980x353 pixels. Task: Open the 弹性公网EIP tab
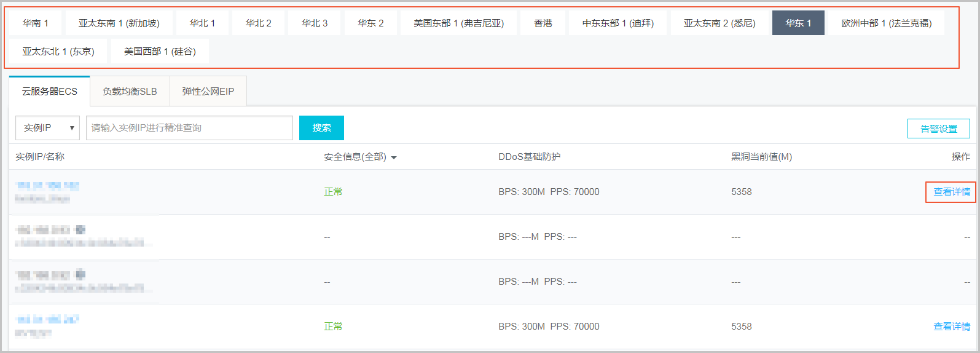[x=208, y=92]
